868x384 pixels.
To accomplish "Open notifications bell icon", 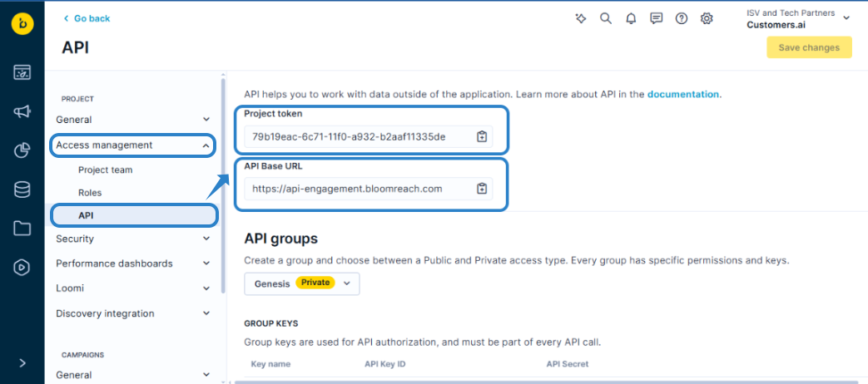I will pos(631,18).
